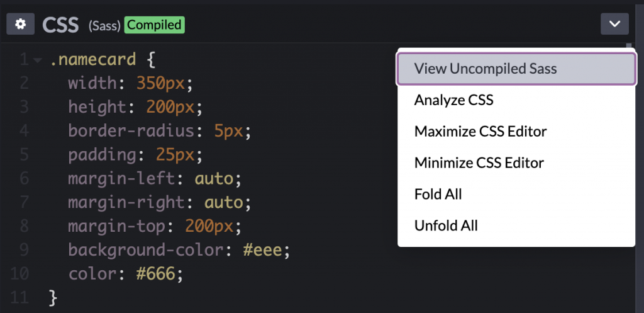This screenshot has height=313, width=644.
Task: Click the closing brace on line 11
Action: click(x=53, y=297)
